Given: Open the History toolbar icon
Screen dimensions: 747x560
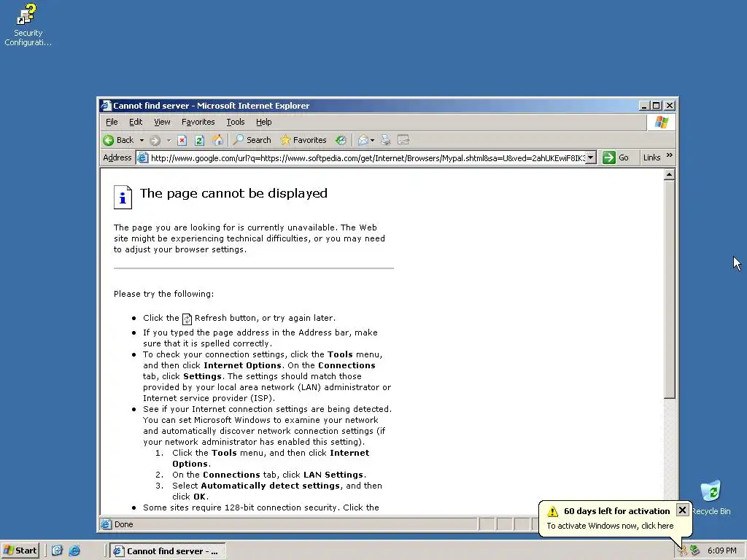Looking at the screenshot, I should pyautogui.click(x=341, y=140).
